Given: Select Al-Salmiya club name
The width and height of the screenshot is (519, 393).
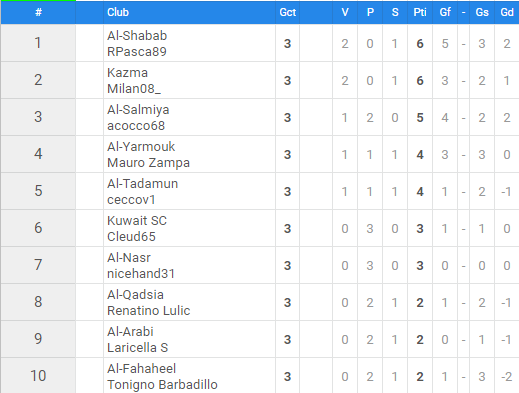Looking at the screenshot, I should click(x=138, y=110).
